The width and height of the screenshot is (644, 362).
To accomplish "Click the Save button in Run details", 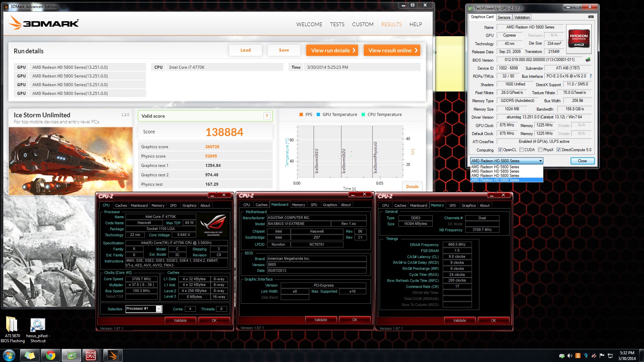I will [x=284, y=50].
